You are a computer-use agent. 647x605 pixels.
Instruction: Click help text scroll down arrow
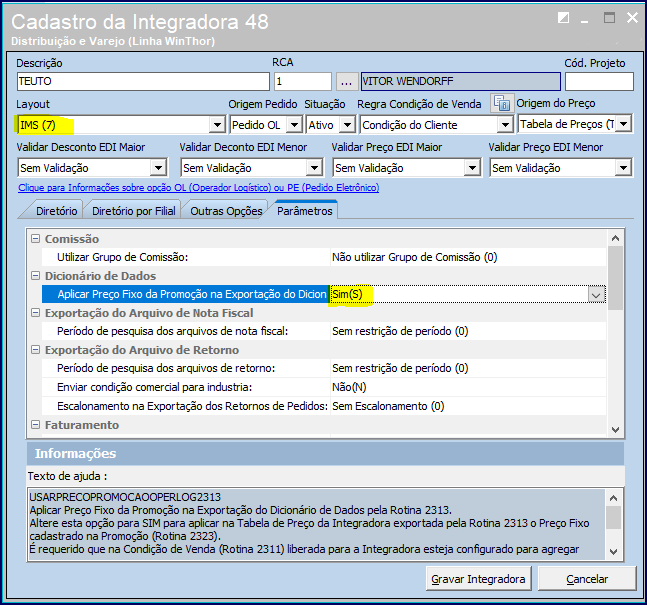[x=614, y=552]
